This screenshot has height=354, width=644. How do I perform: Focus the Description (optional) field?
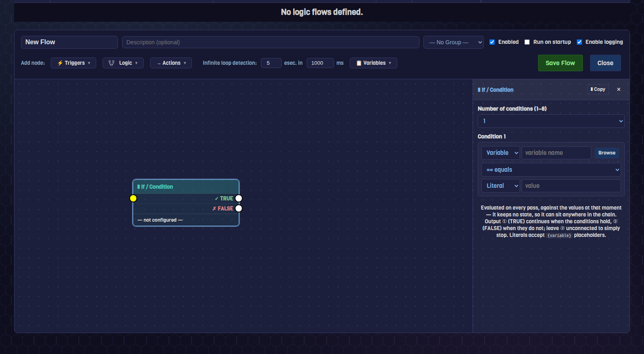(270, 42)
